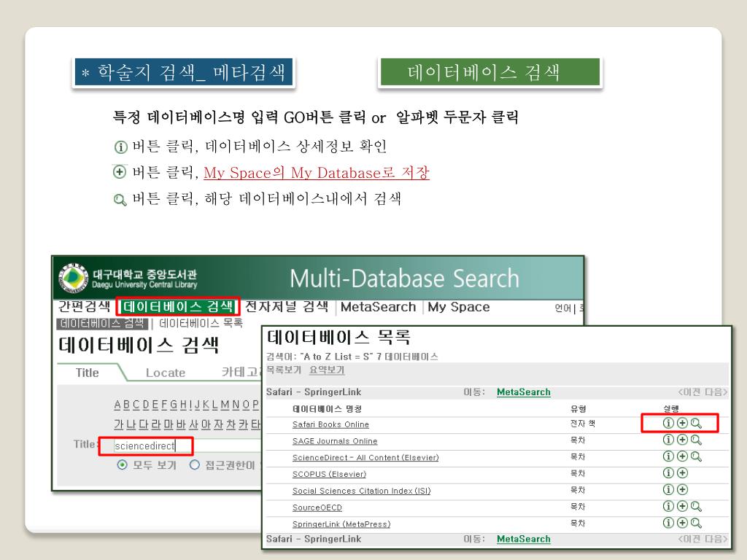Click the bottom <이전 다음> pager
The image size is (747, 560).
pyautogui.click(x=703, y=539)
